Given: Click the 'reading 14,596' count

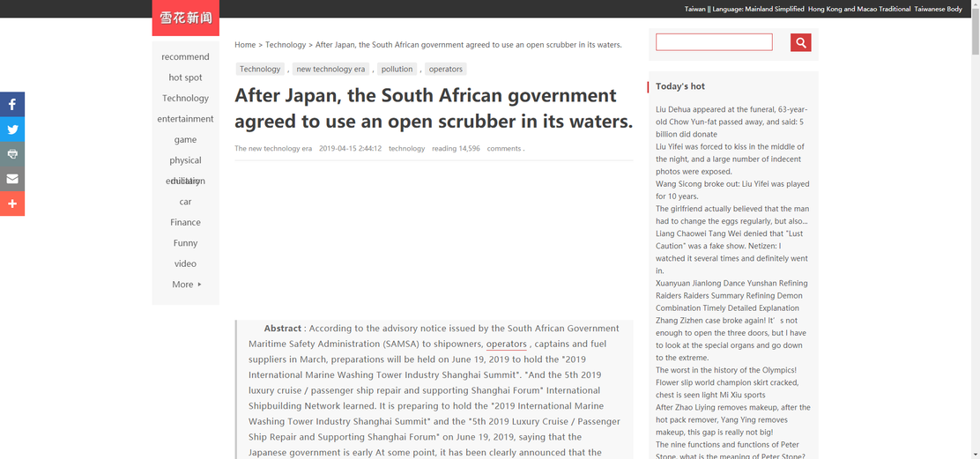Looking at the screenshot, I should click(x=457, y=149).
